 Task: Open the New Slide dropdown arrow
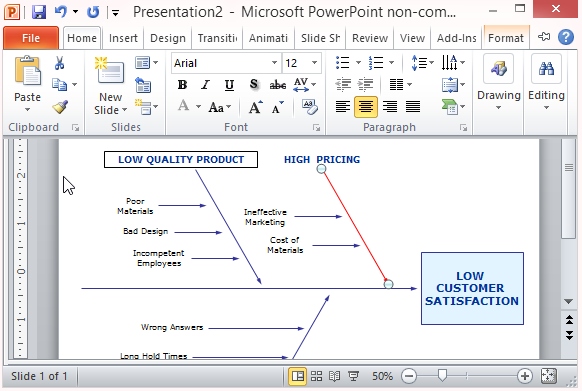tap(124, 110)
